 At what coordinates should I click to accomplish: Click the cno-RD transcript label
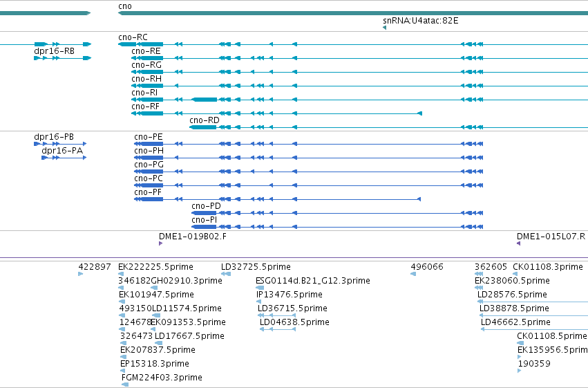[x=205, y=120]
